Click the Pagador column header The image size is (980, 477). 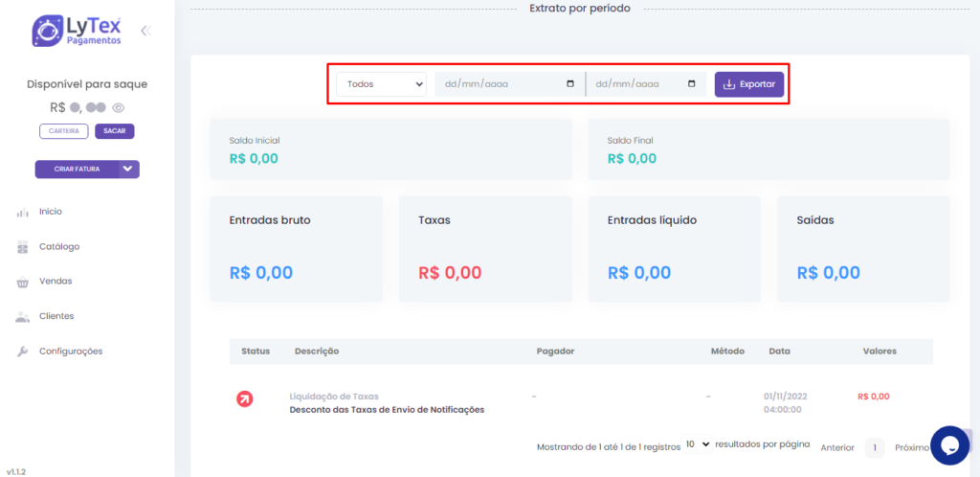coord(556,352)
